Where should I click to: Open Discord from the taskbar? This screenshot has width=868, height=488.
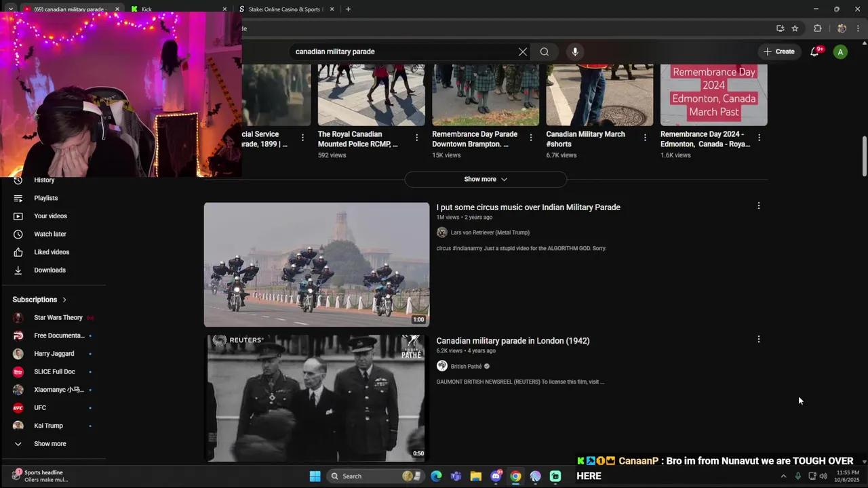(496, 476)
